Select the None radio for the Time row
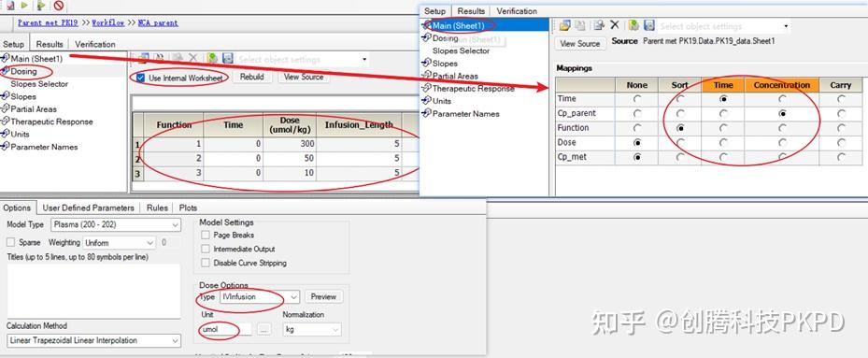868x358 pixels. click(637, 99)
